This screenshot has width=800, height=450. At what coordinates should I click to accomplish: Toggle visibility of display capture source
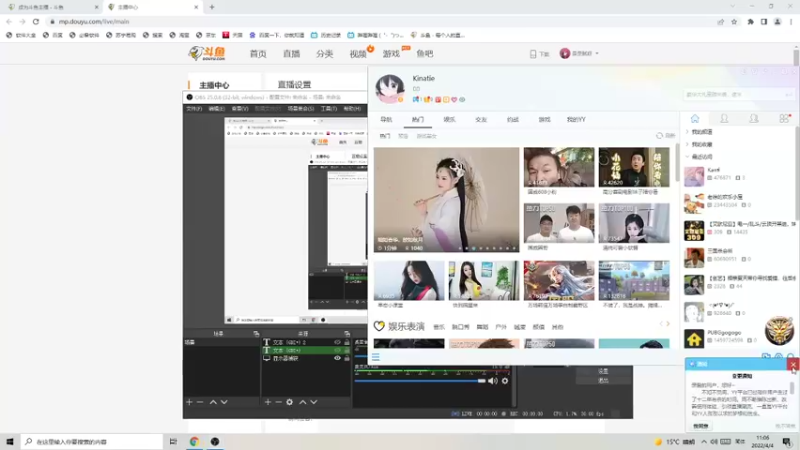coord(337,358)
